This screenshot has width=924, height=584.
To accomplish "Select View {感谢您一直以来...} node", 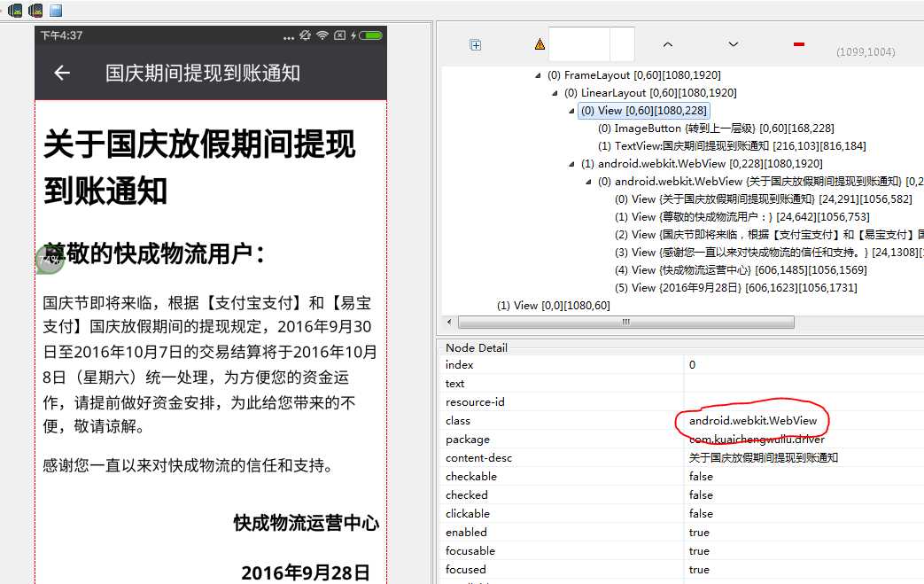I will 769,253.
